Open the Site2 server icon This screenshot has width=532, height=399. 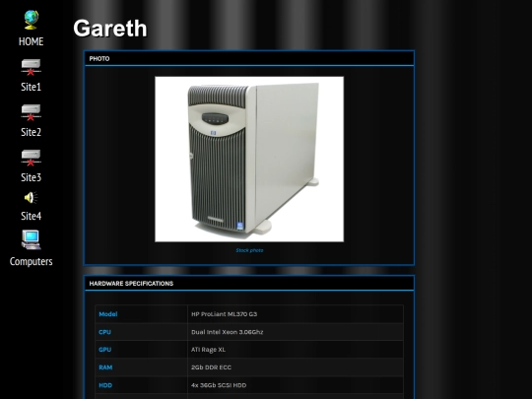[x=31, y=112]
